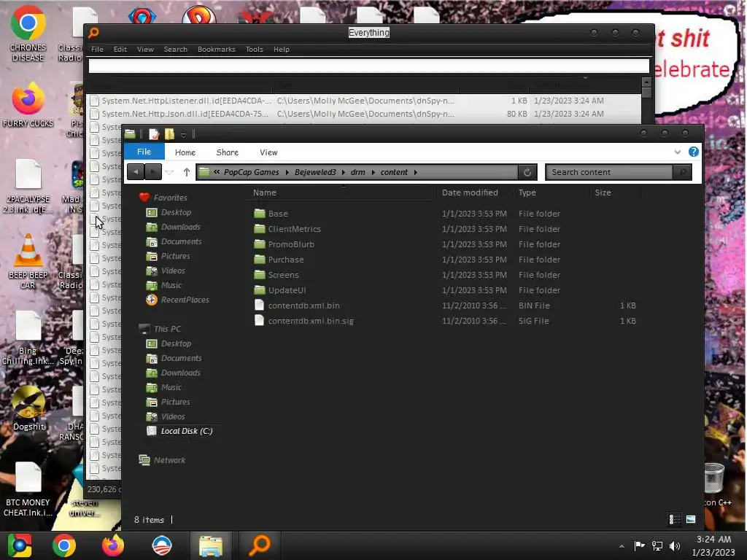Open the File tab in Explorer ribbon
Viewport: 747px width, 560px height.
pos(144,152)
